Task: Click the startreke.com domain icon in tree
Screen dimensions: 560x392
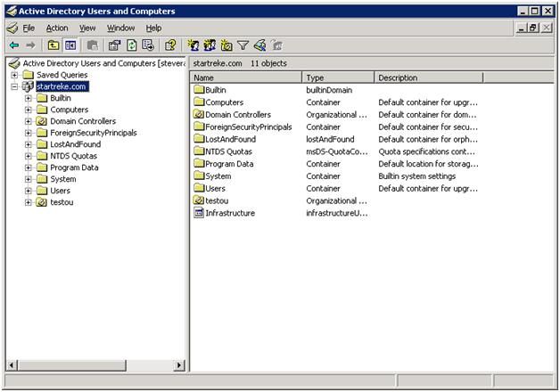Action: point(28,86)
